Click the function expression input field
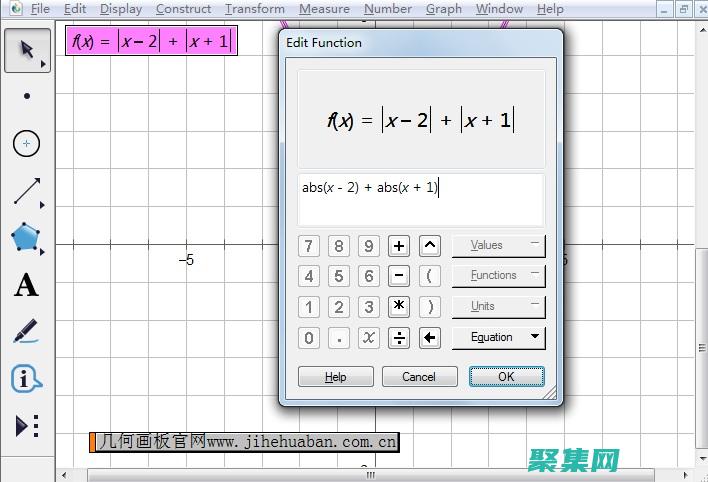Viewport: 708px width, 482px height. click(x=420, y=199)
